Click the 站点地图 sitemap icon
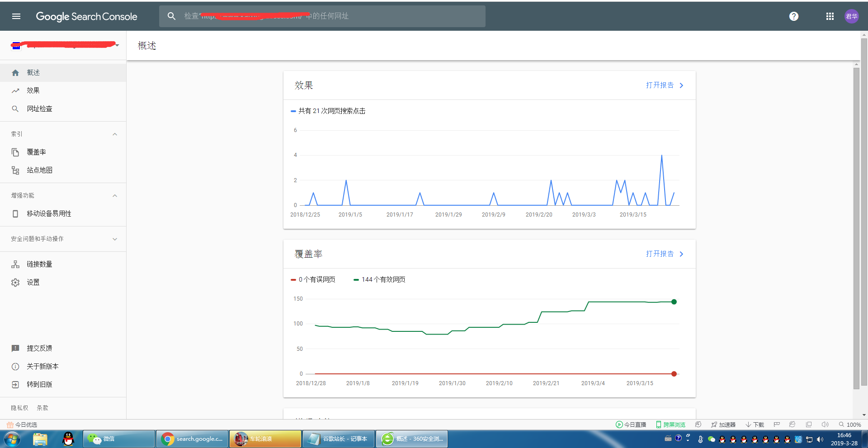Image resolution: width=868 pixels, height=448 pixels. point(15,170)
